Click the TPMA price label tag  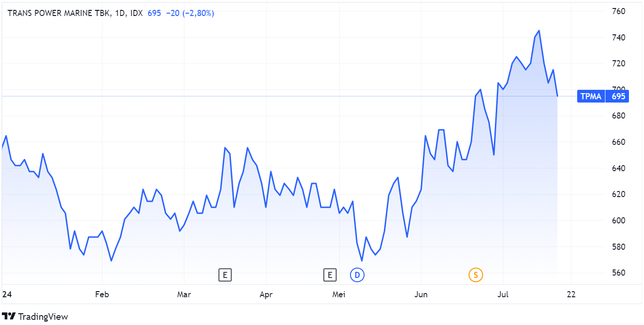(x=591, y=96)
